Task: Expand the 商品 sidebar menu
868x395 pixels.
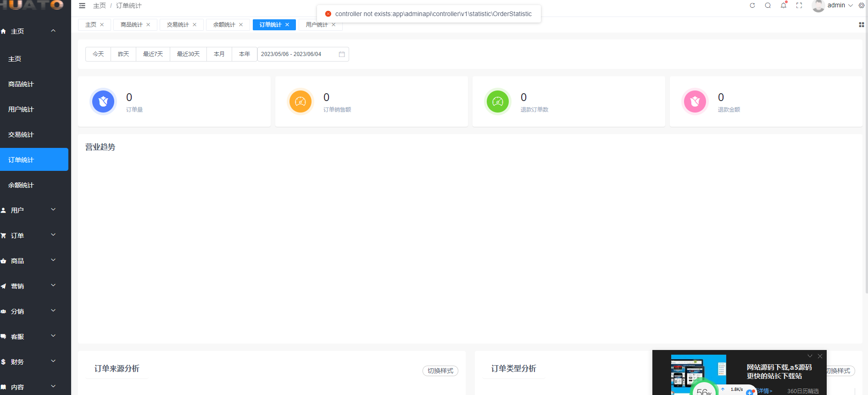Action: click(53, 260)
